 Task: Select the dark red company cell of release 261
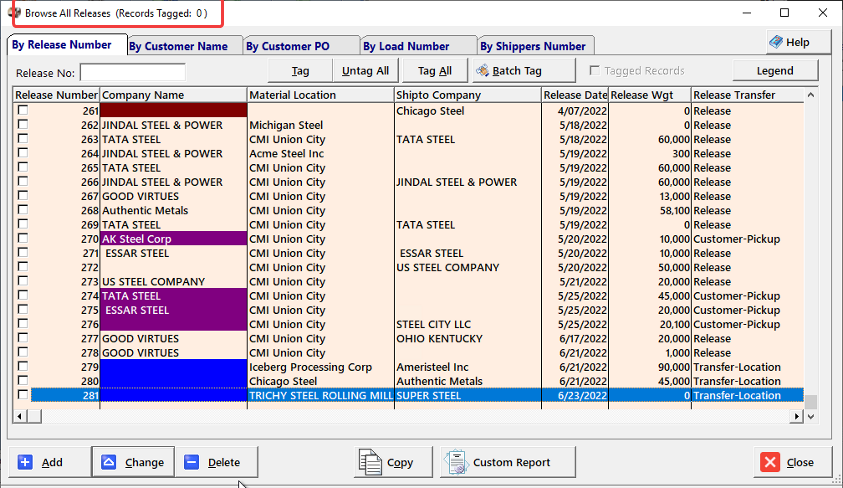[174, 110]
